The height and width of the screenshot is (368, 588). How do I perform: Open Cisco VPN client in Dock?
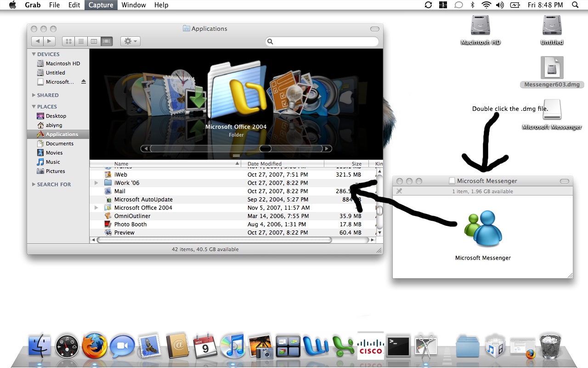coord(370,345)
